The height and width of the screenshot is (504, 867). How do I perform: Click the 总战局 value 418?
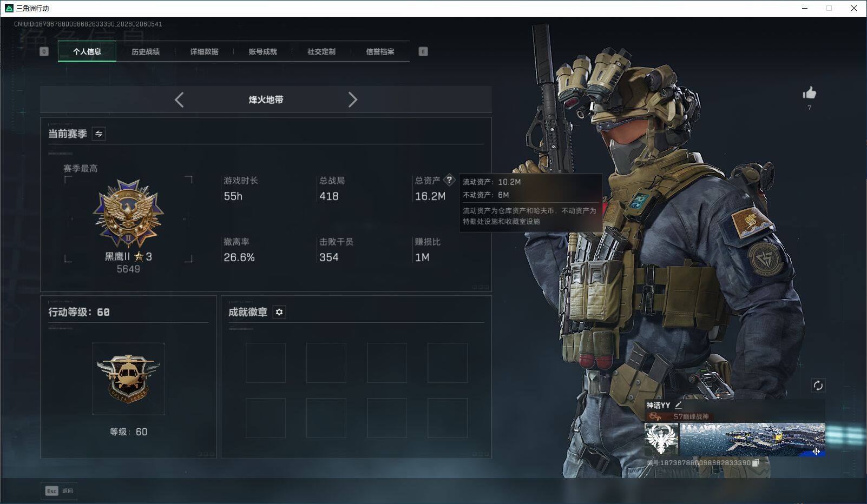pyautogui.click(x=329, y=196)
